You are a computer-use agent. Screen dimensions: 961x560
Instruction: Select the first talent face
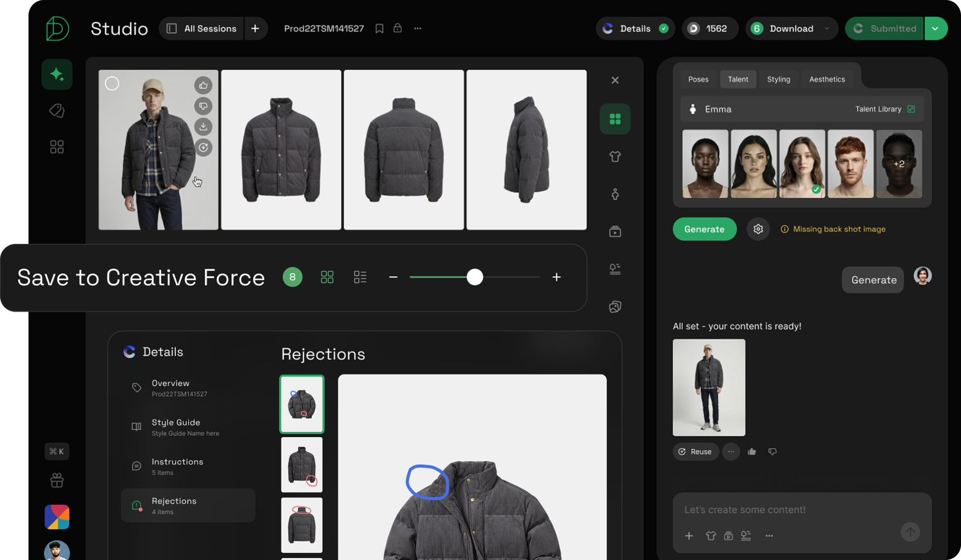coord(705,163)
